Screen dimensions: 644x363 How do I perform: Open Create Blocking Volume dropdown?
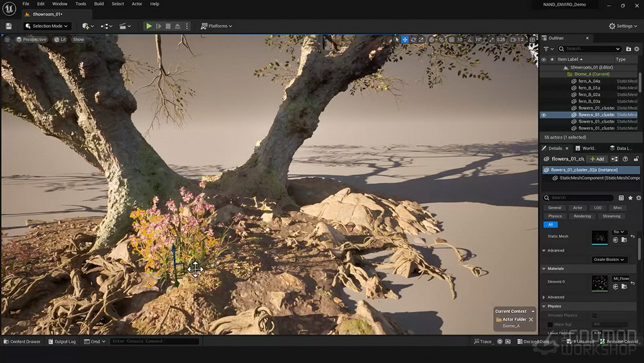(x=609, y=259)
